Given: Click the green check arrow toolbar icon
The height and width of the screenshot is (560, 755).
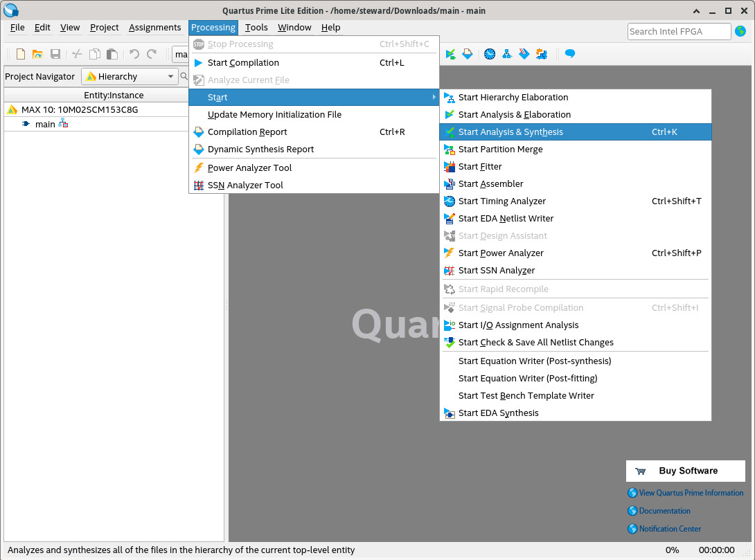Looking at the screenshot, I should pyautogui.click(x=450, y=54).
